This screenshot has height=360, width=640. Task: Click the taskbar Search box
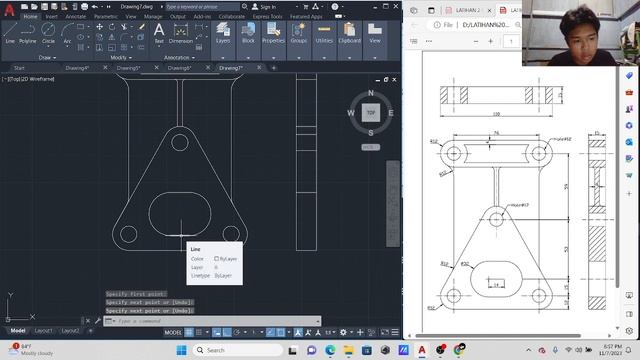[x=238, y=350]
